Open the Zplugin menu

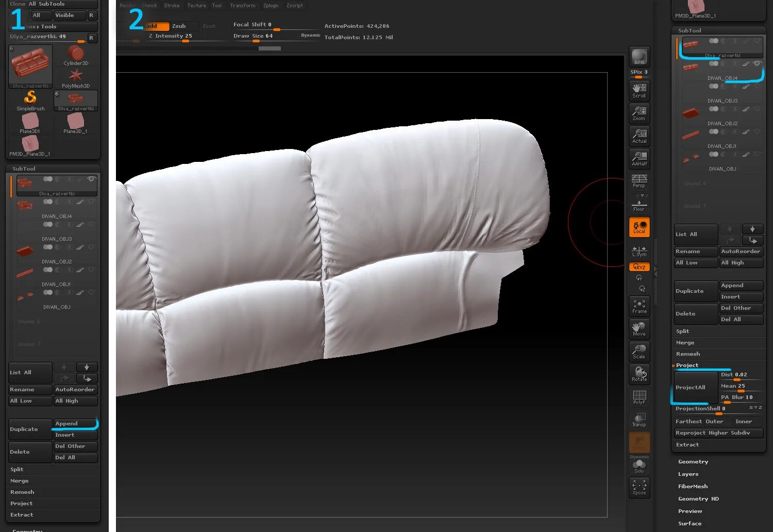point(271,6)
